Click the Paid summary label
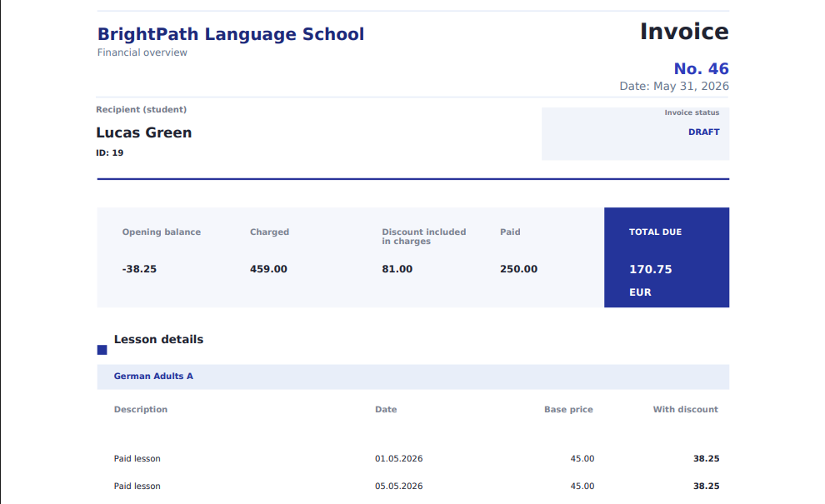Image resolution: width=825 pixels, height=504 pixels. [x=510, y=232]
